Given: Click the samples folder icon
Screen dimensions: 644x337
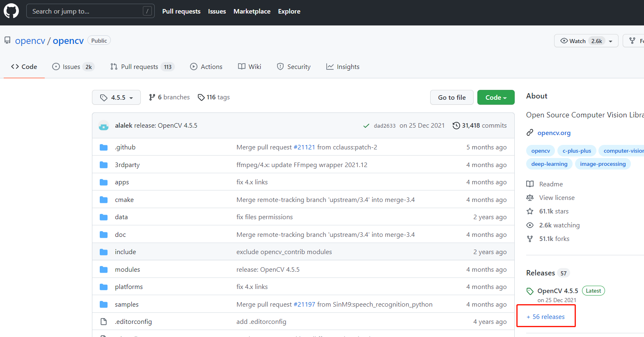Looking at the screenshot, I should point(104,305).
